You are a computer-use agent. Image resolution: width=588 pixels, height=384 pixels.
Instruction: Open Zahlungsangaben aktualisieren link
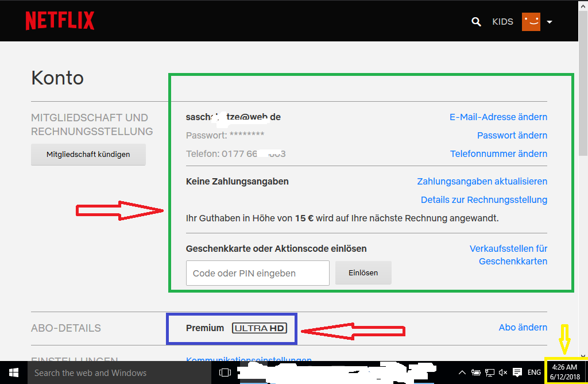click(482, 182)
